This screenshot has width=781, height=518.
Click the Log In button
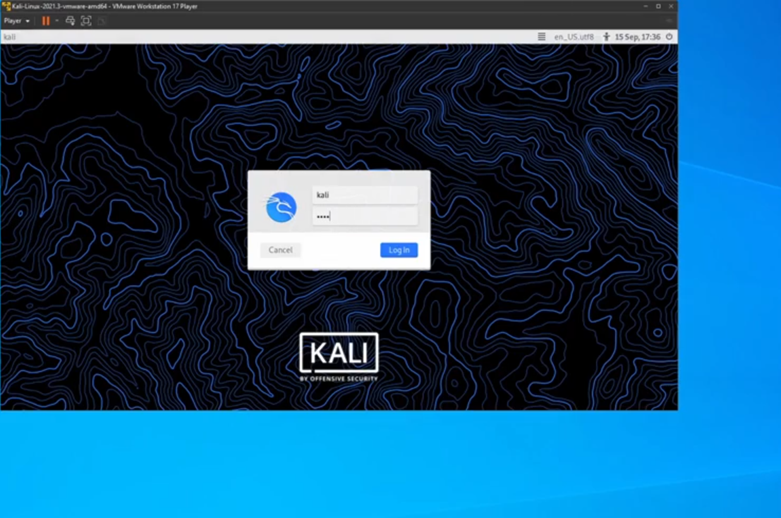[399, 250]
